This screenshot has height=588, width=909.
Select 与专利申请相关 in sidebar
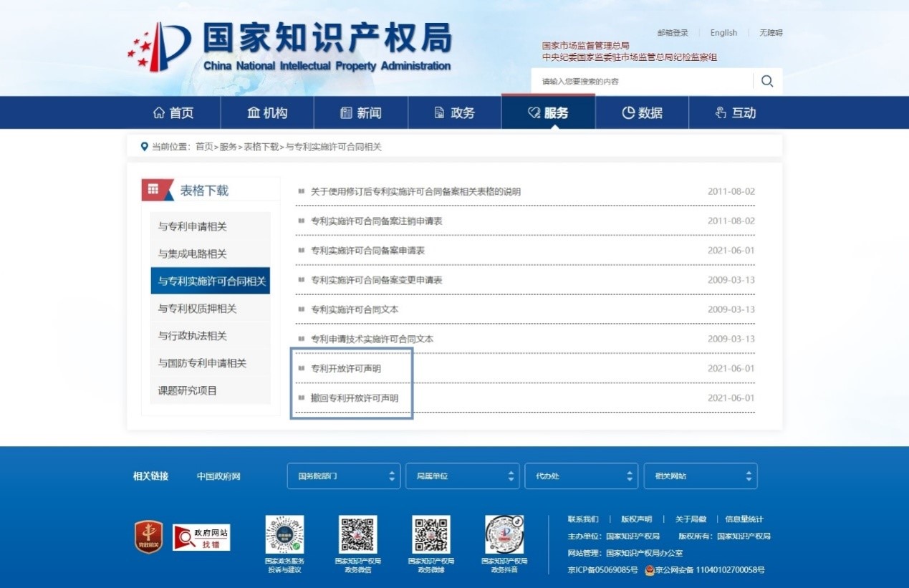(x=210, y=226)
